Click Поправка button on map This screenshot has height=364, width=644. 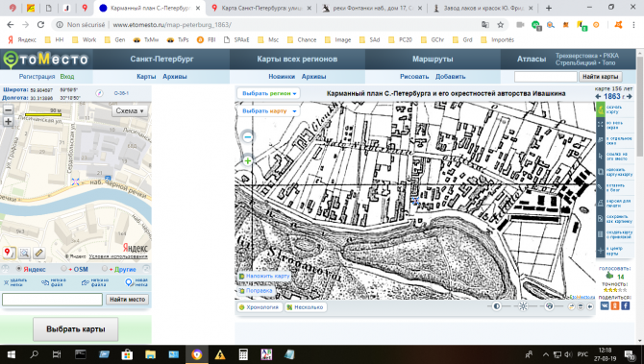click(x=257, y=291)
